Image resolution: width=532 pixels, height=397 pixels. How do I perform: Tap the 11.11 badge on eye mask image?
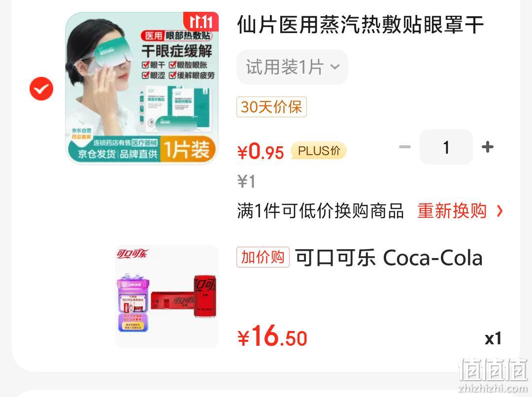coord(201,22)
